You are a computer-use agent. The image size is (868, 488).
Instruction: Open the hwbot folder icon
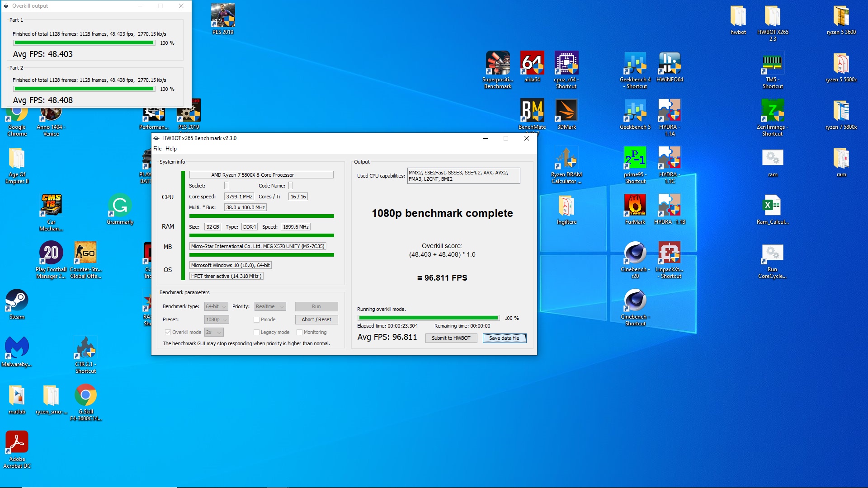coord(738,19)
